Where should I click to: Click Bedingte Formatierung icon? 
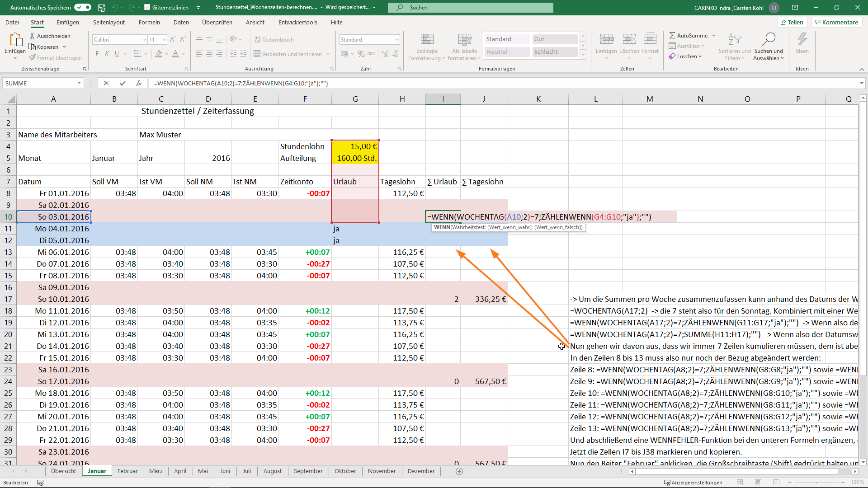[x=427, y=39]
